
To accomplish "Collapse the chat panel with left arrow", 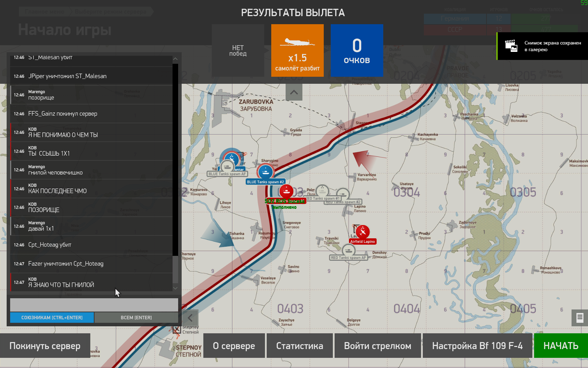I will click(x=190, y=318).
